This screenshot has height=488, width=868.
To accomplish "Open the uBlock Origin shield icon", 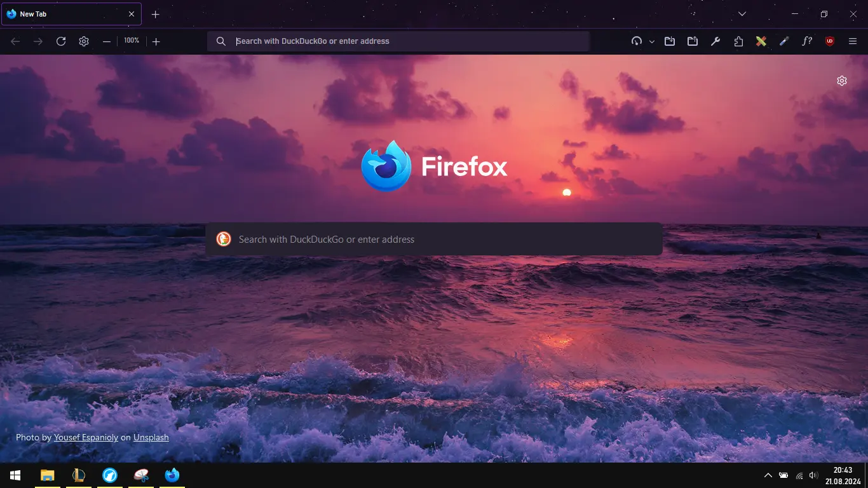I will tap(830, 41).
